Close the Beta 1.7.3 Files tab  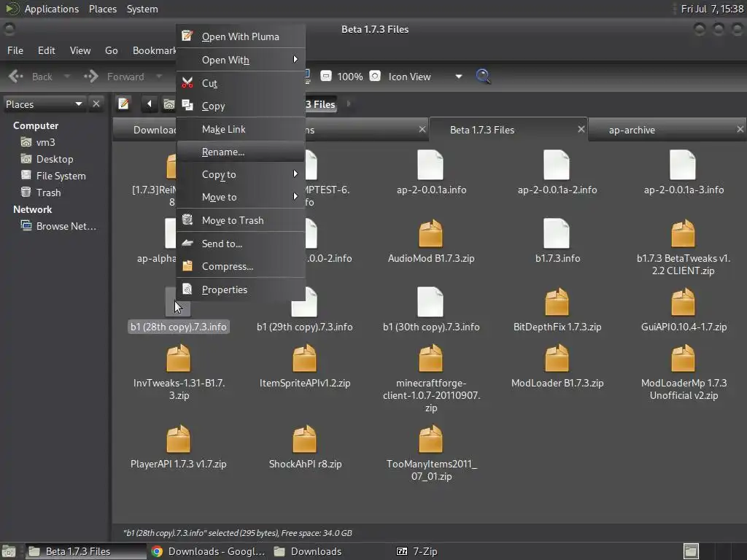[x=581, y=129]
